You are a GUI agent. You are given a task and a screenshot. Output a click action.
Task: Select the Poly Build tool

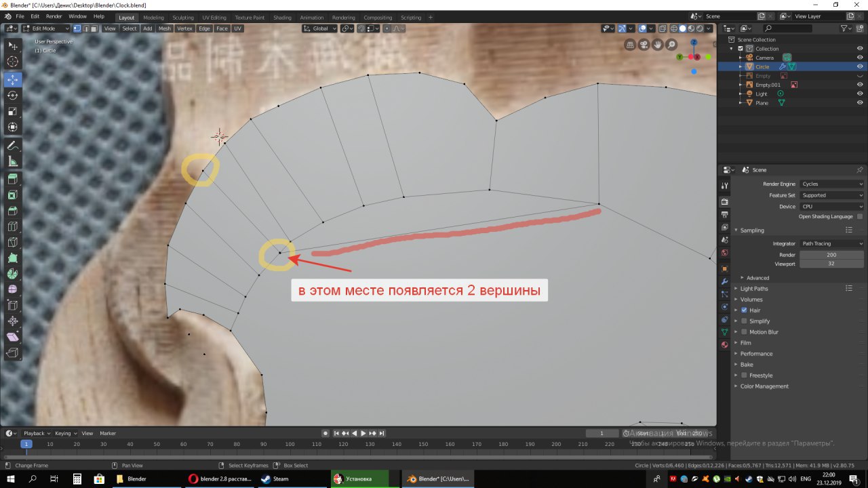point(13,258)
